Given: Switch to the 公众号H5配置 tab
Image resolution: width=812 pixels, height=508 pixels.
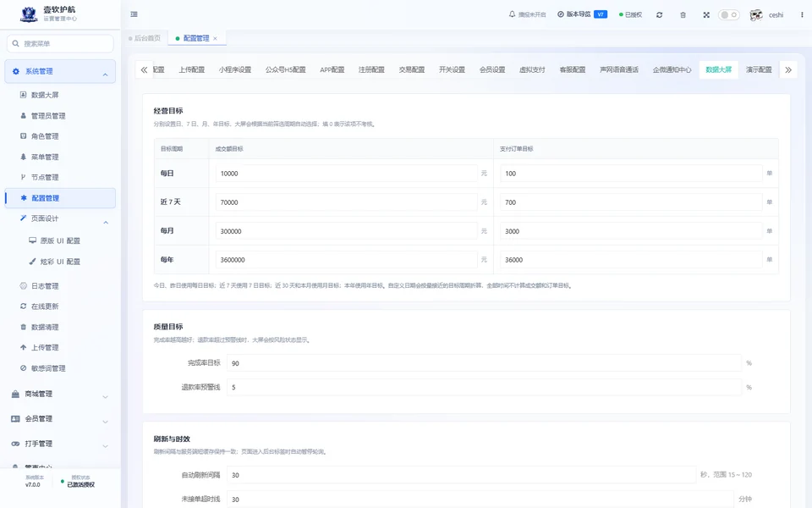Looking at the screenshot, I should [285, 69].
